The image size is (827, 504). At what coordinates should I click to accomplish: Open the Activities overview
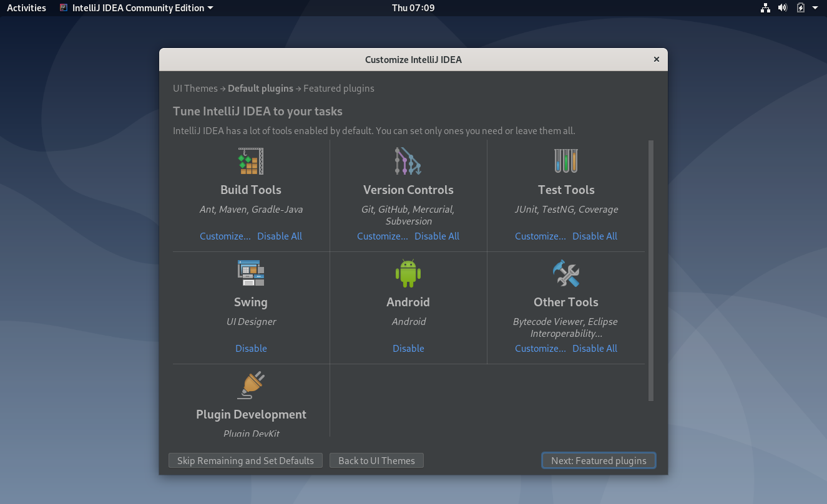tap(26, 8)
